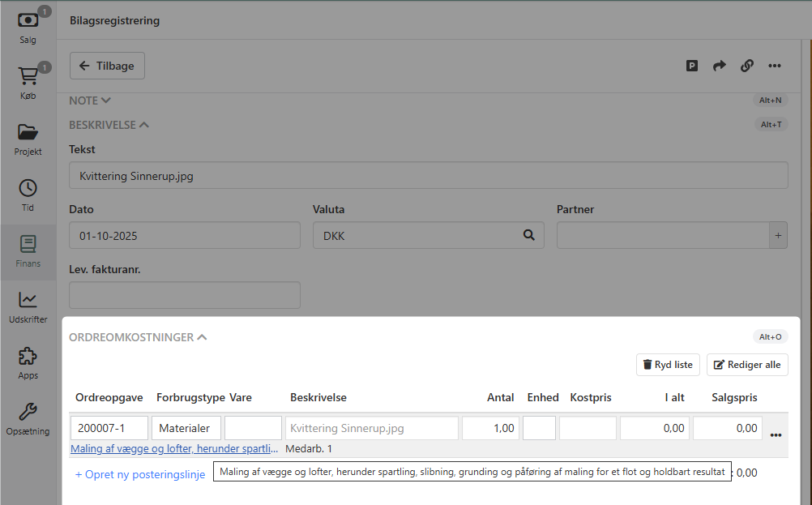This screenshot has height=505, width=812.
Task: Open the Apps puzzle icon
Action: pyautogui.click(x=28, y=362)
